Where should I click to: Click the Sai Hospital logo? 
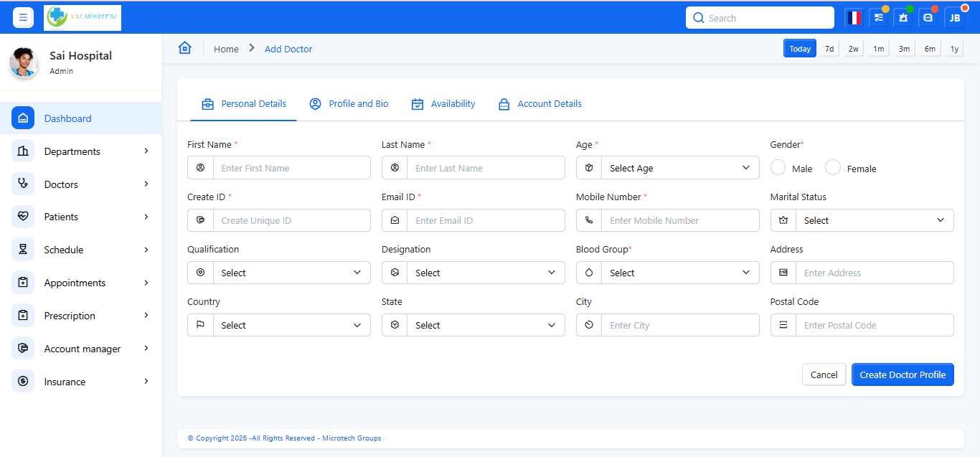coord(83,18)
